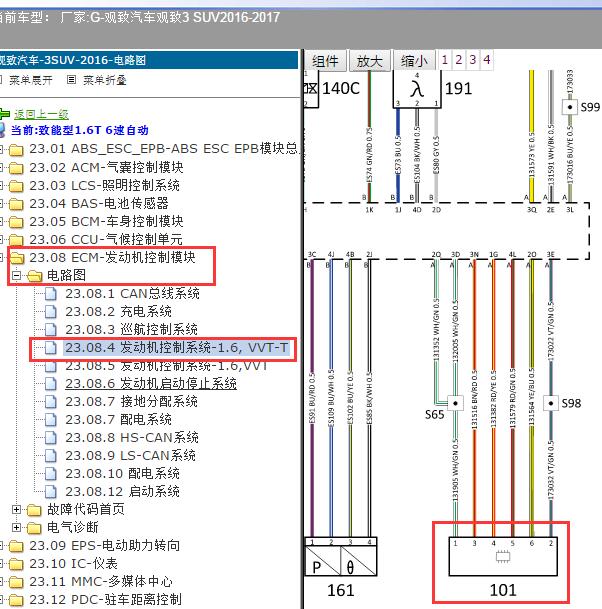Click the folder icon beside 23.01 ABS_ESC_EPB

point(16,150)
